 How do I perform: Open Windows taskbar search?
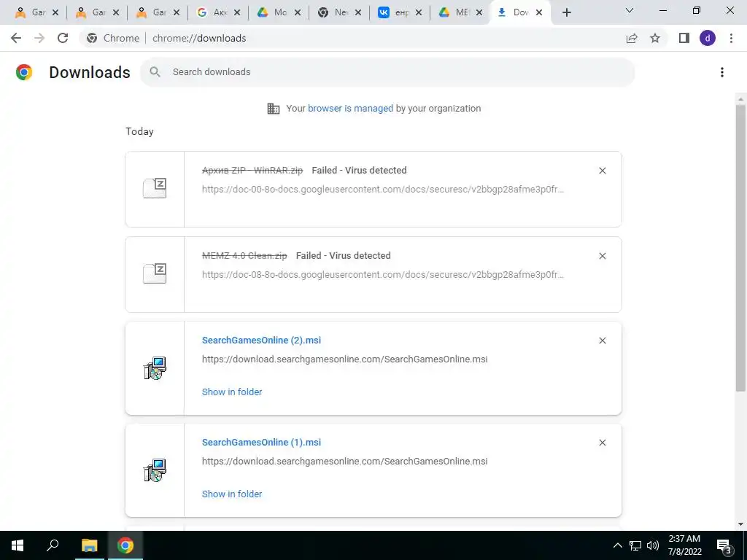coord(53,545)
